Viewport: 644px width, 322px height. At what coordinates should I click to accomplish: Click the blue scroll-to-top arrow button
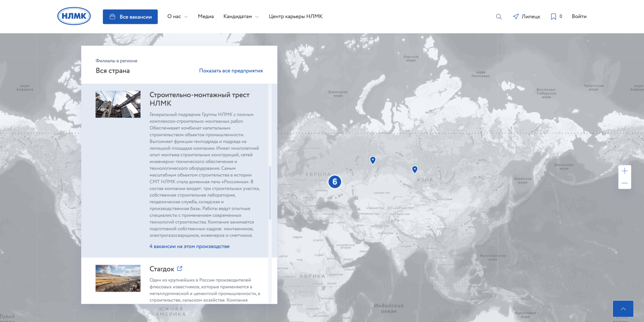click(x=623, y=309)
